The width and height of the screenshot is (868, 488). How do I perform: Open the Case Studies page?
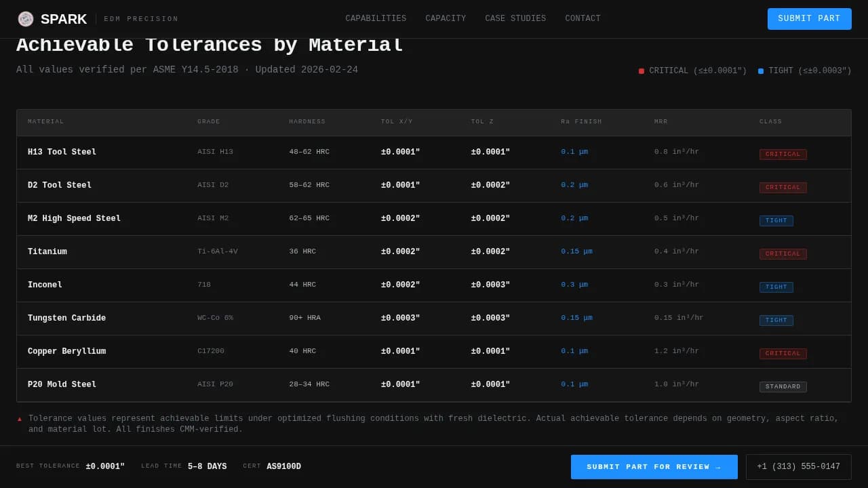(x=515, y=19)
